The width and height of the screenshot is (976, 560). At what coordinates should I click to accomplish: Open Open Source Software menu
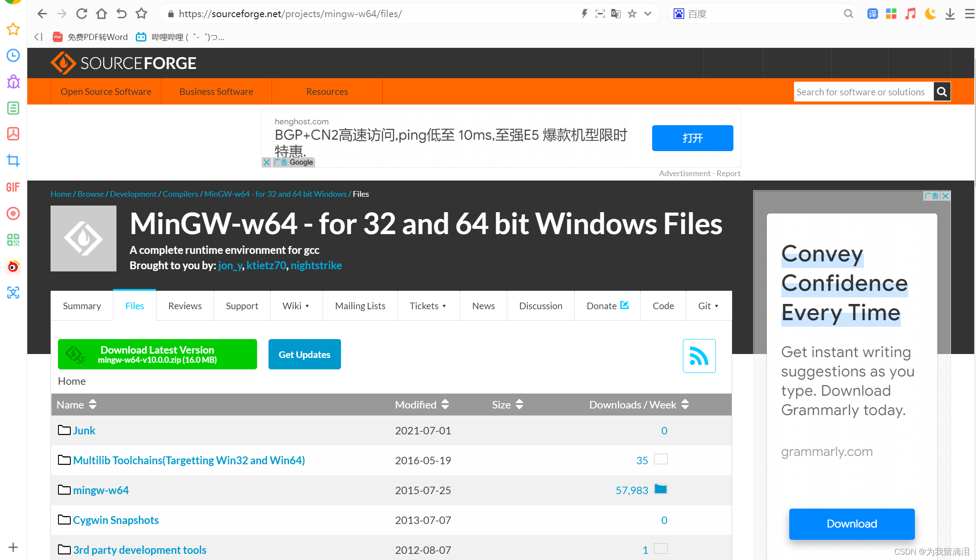[106, 91]
